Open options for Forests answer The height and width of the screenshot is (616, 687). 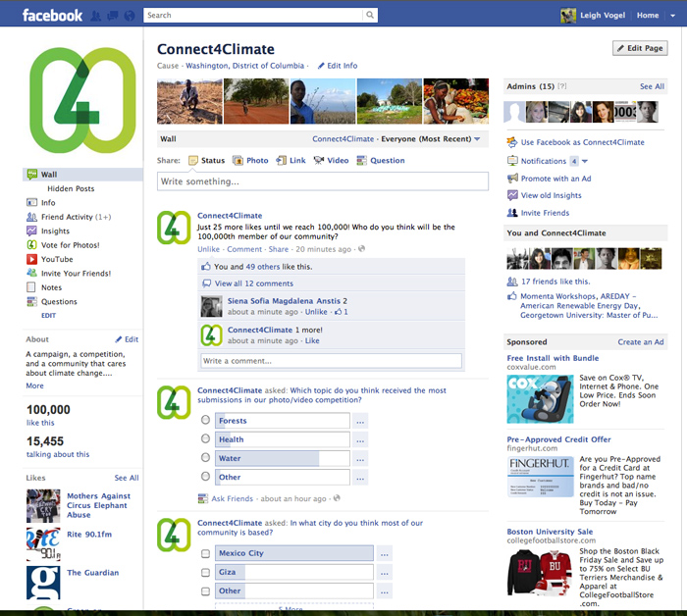tap(360, 421)
